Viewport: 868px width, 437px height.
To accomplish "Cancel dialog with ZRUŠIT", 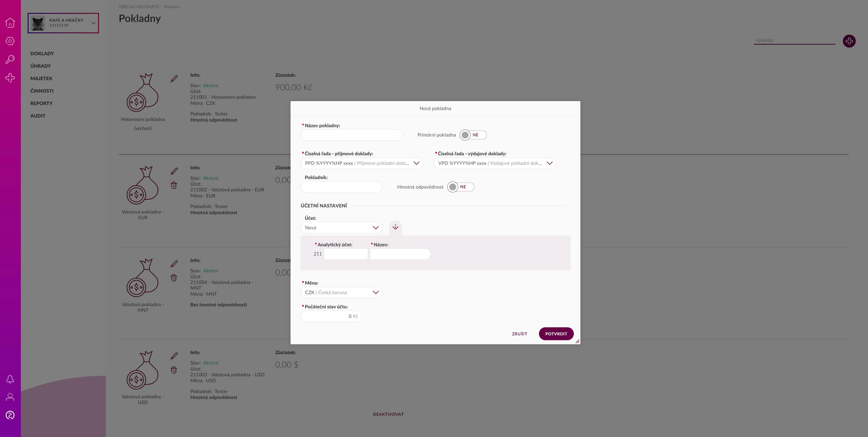I will (519, 334).
